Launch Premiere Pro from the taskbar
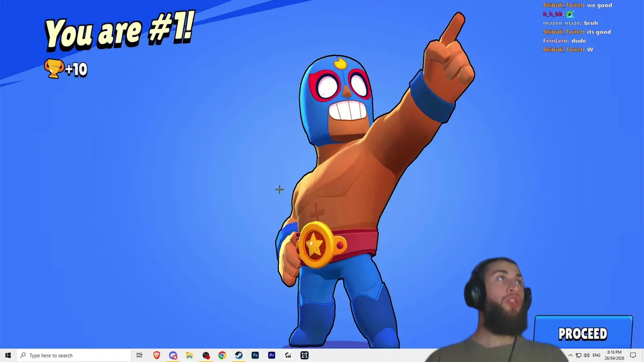Viewport: 644px width, 362px height. click(x=272, y=355)
